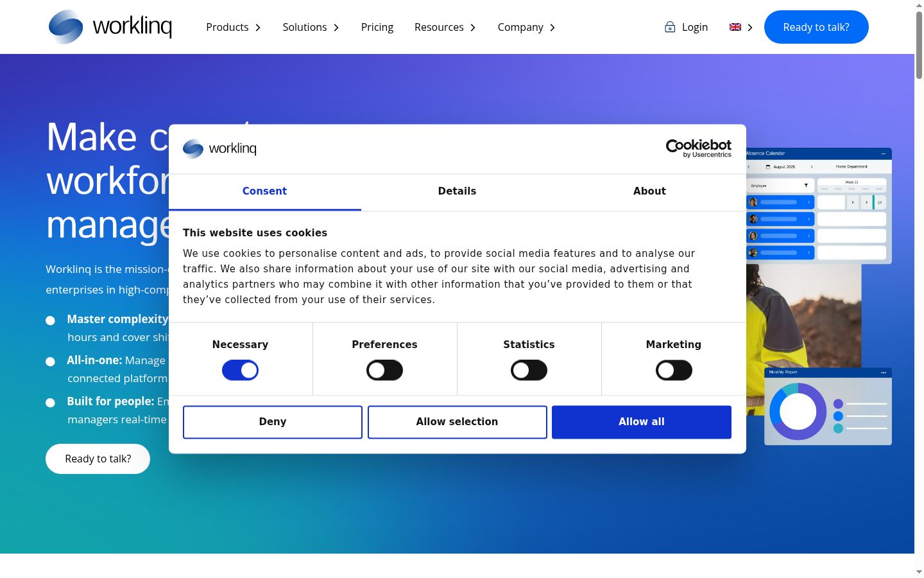Expand the Solutions menu chevron
The height and width of the screenshot is (578, 924).
click(x=336, y=28)
